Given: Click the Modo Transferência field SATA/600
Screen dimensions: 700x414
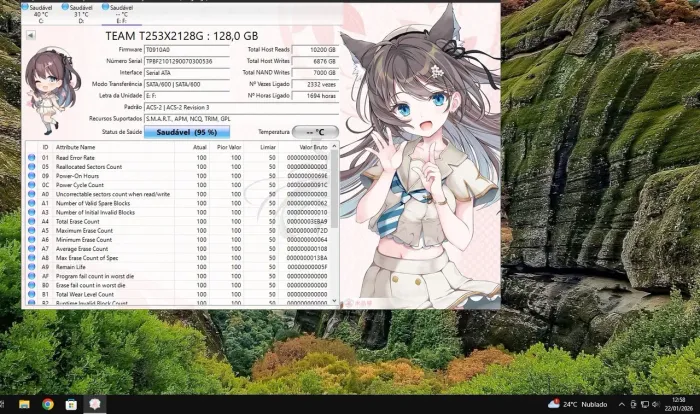Looking at the screenshot, I should (187, 84).
